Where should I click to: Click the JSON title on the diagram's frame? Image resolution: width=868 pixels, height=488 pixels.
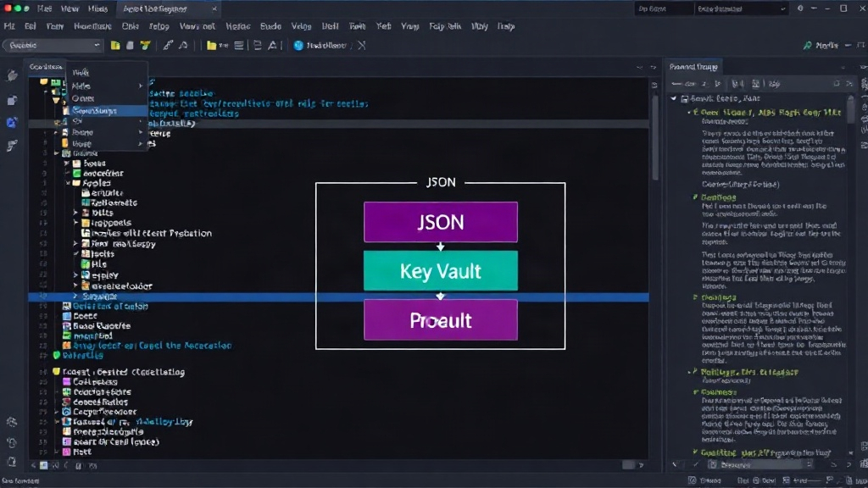[441, 182]
